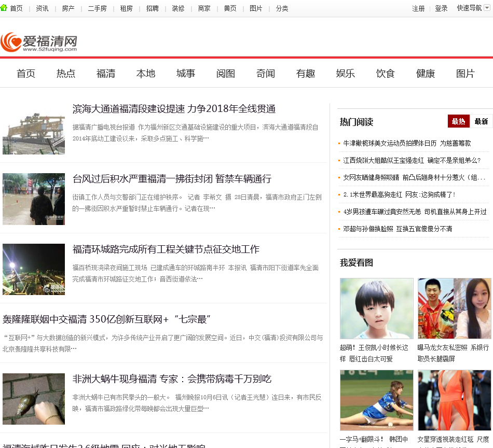
Task: Open hot read 女网友晒健身照吸睛
Action: [x=414, y=177]
